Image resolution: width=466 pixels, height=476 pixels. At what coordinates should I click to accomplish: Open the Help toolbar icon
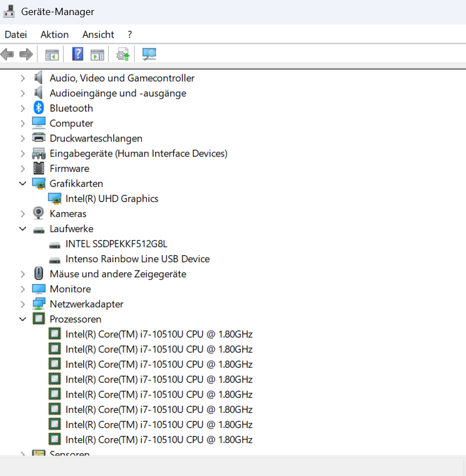click(x=78, y=54)
